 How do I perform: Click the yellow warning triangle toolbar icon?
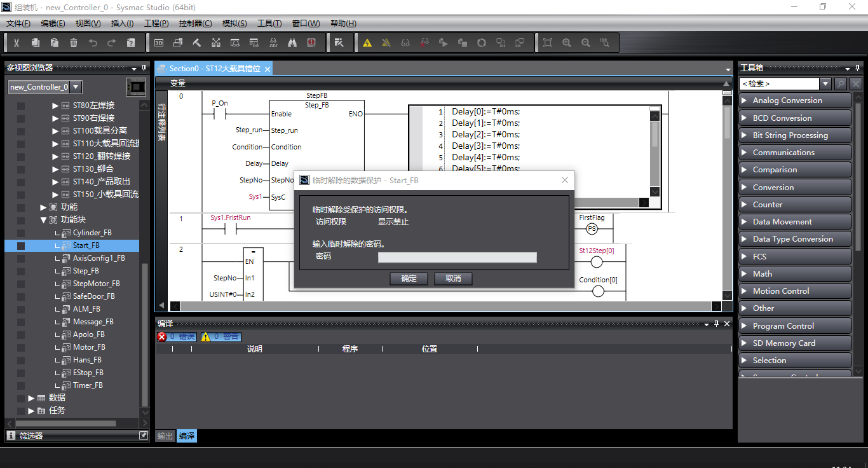click(x=367, y=43)
